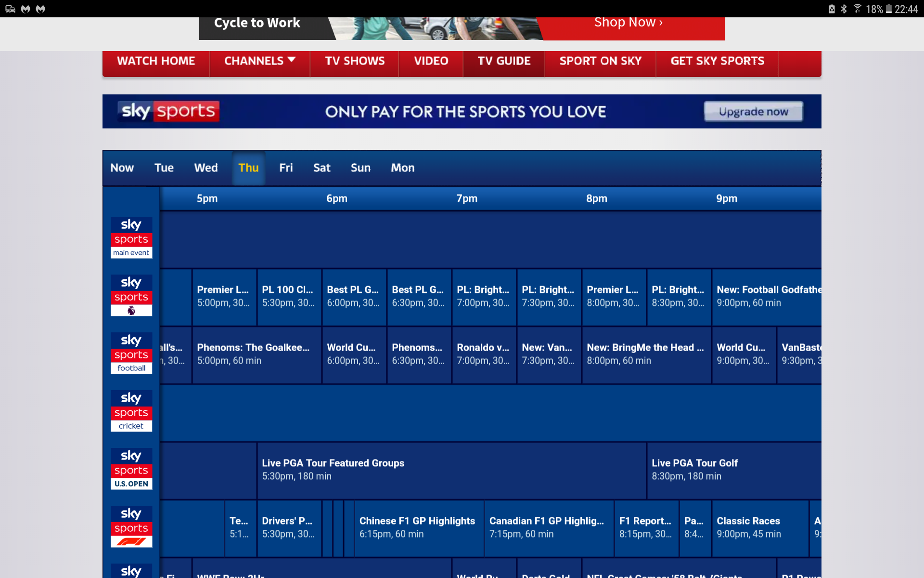Open New: BringMe the Head listing

(647, 355)
